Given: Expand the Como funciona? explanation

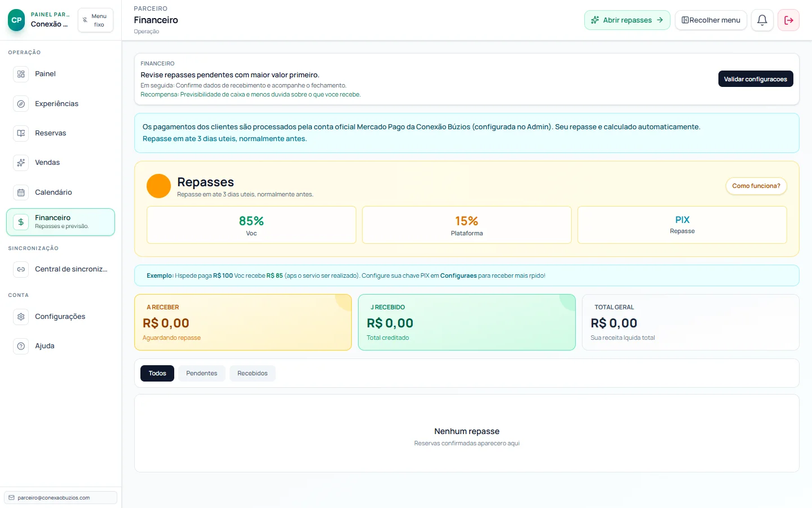Looking at the screenshot, I should point(756,186).
